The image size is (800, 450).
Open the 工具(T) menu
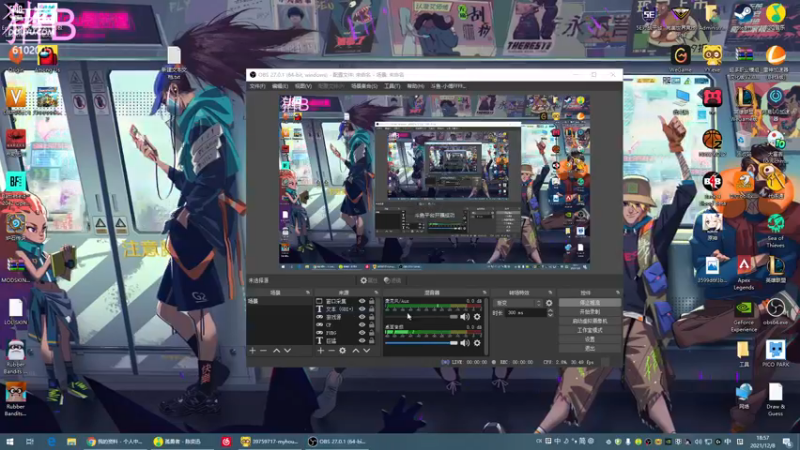coord(392,86)
